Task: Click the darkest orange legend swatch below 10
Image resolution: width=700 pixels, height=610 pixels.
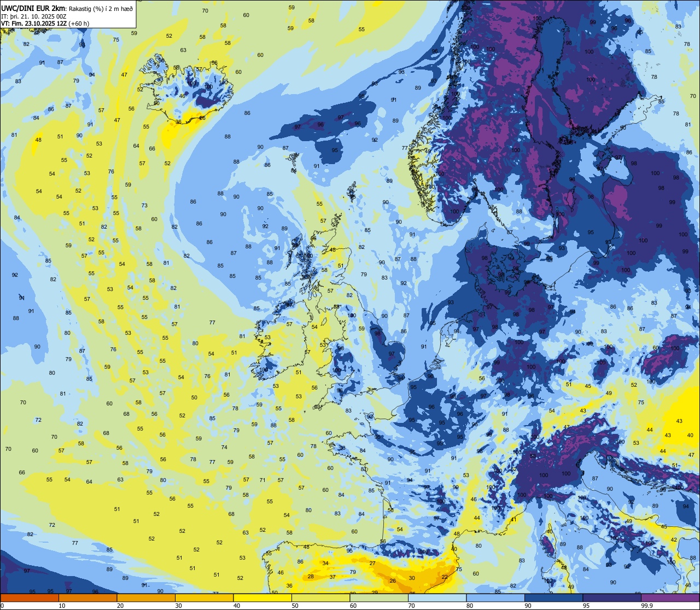Action: click(x=30, y=598)
